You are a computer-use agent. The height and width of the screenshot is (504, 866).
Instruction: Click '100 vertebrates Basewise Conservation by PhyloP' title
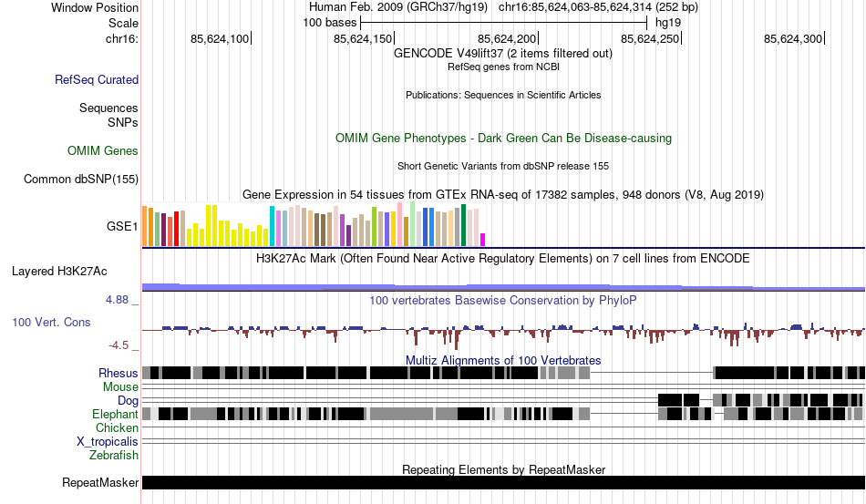pos(503,300)
